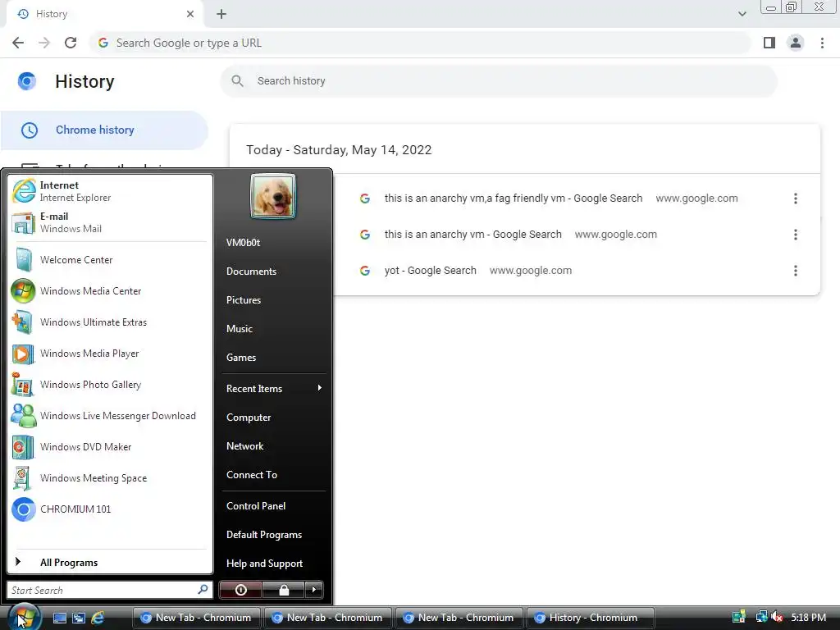Open Internet Explorer quick launch icon
The image size is (840, 630).
coord(98,618)
